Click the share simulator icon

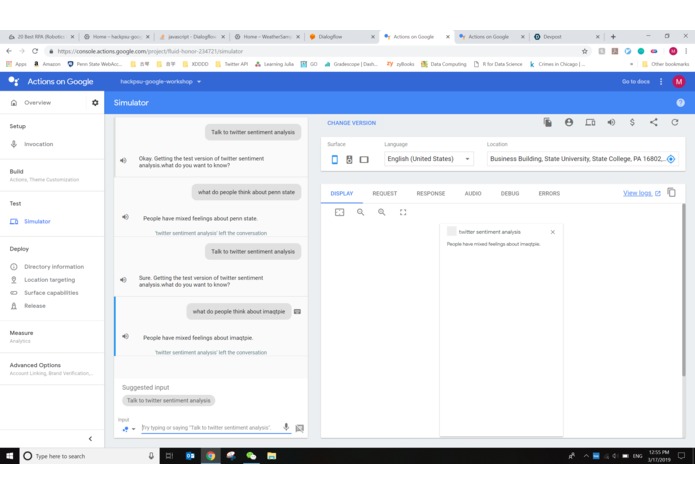pyautogui.click(x=654, y=122)
